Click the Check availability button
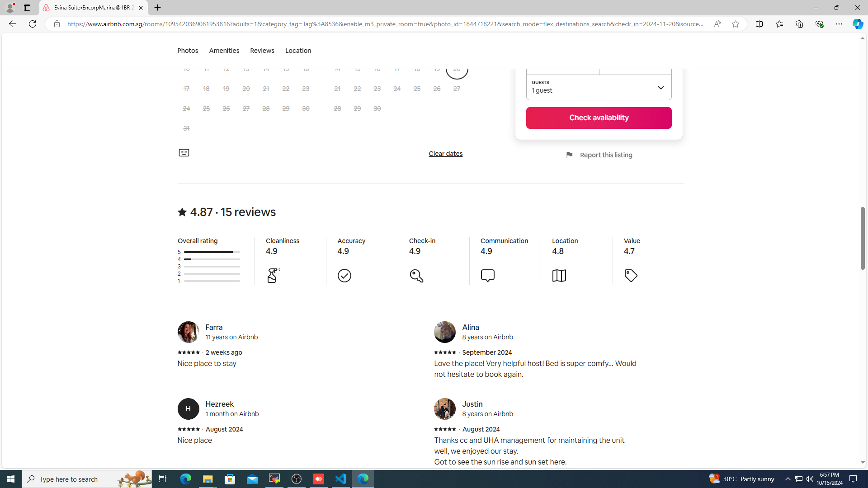The height and width of the screenshot is (488, 868). tap(599, 118)
